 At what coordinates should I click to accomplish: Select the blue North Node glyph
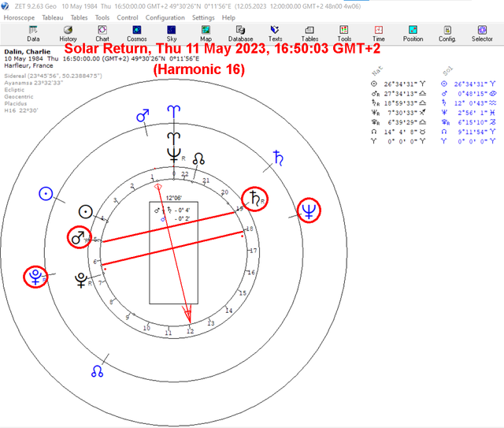(x=97, y=371)
